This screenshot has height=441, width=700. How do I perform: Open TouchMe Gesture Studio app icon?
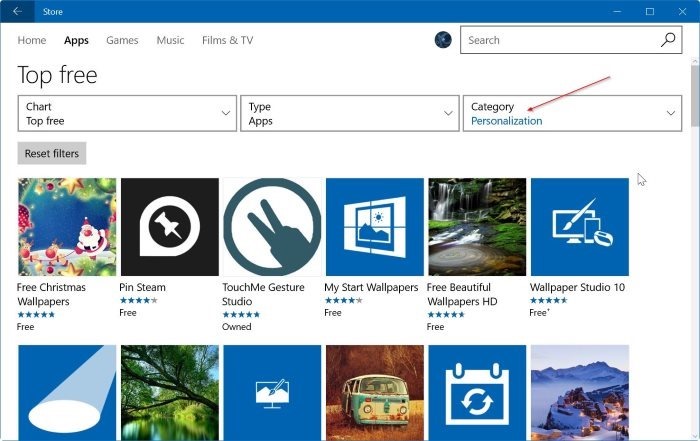click(272, 227)
